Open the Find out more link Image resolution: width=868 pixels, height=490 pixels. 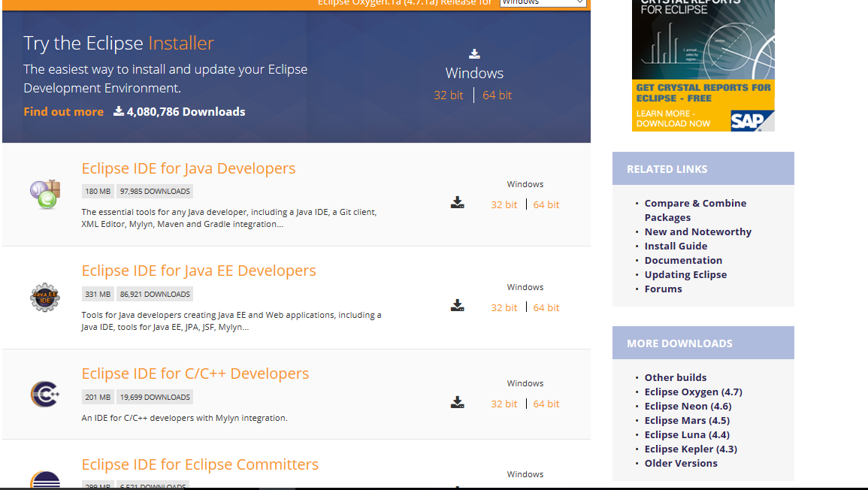[64, 112]
